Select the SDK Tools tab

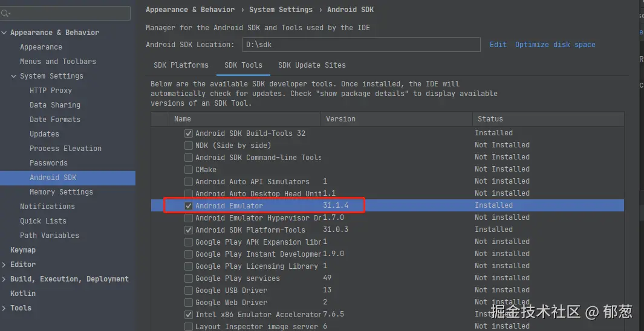(243, 65)
